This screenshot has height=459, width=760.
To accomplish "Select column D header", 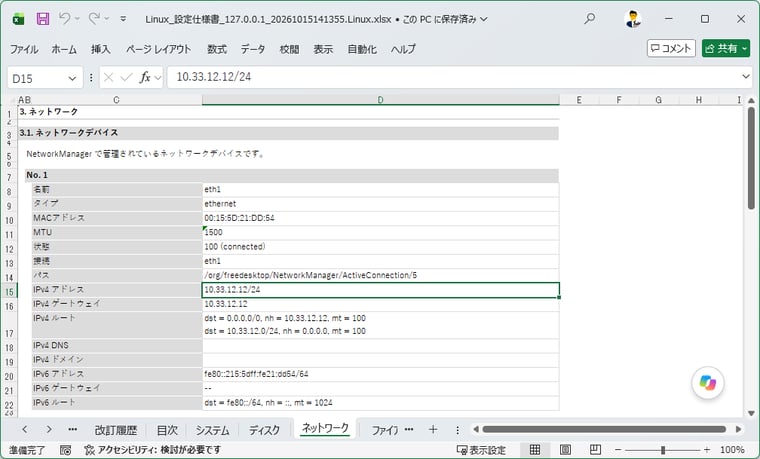I will coord(380,100).
